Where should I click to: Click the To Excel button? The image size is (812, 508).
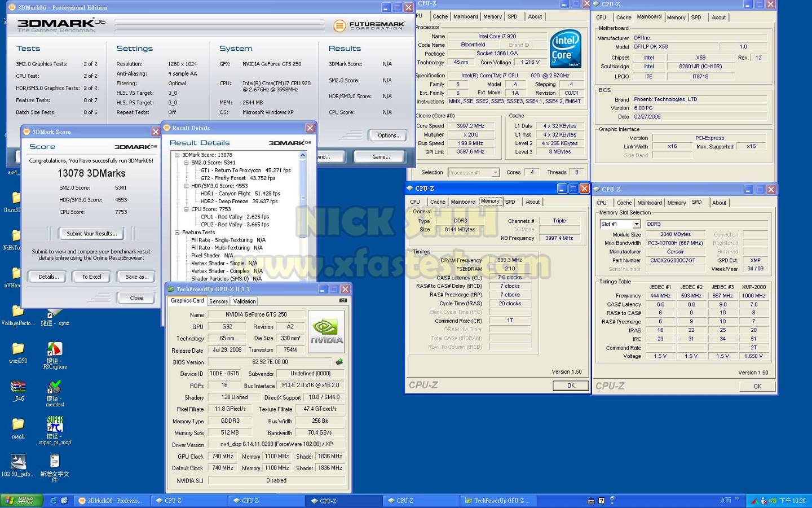[x=92, y=277]
